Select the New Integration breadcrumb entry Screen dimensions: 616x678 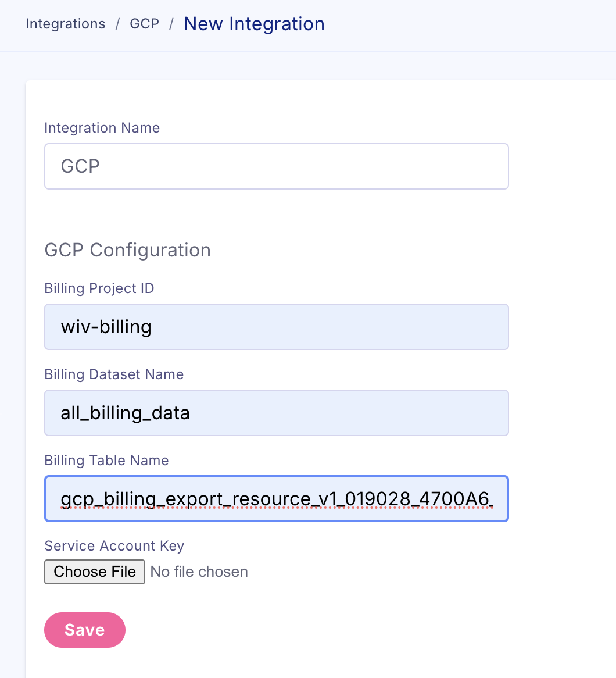[x=254, y=24]
